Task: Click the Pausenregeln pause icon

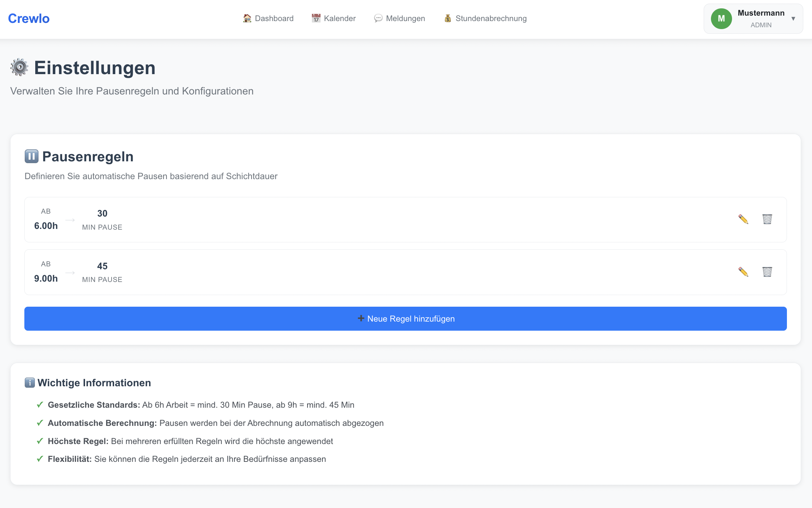Action: [x=31, y=156]
